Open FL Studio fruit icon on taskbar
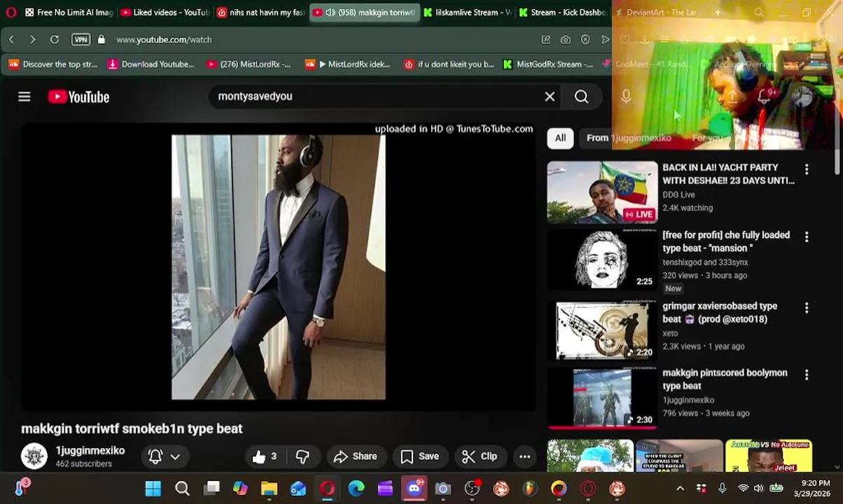Image resolution: width=843 pixels, height=504 pixels. pos(530,489)
